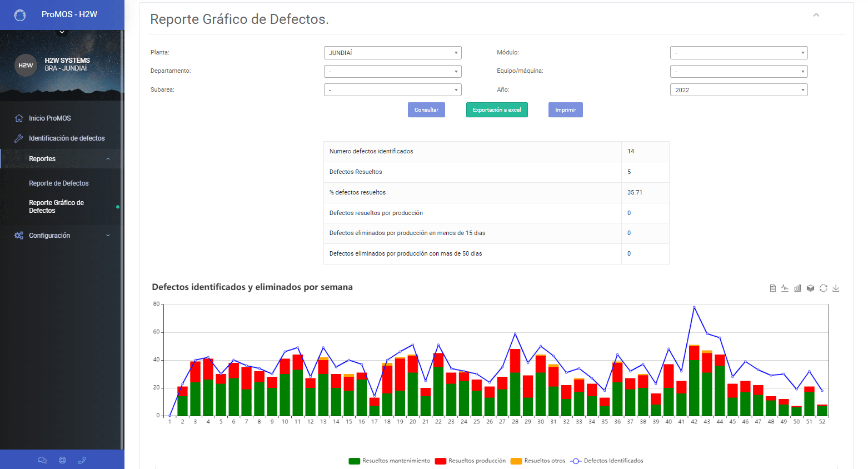The height and width of the screenshot is (469, 868).
Task: Click value 14 in summary table
Action: [x=631, y=151]
